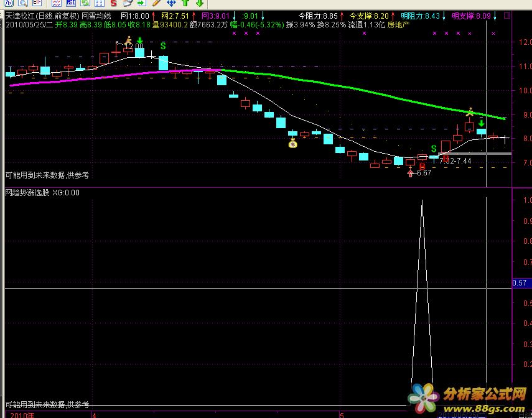This screenshot has width=532, height=418.
Task: Click the magenta 网3:9.01 value
Action: coord(215,16)
